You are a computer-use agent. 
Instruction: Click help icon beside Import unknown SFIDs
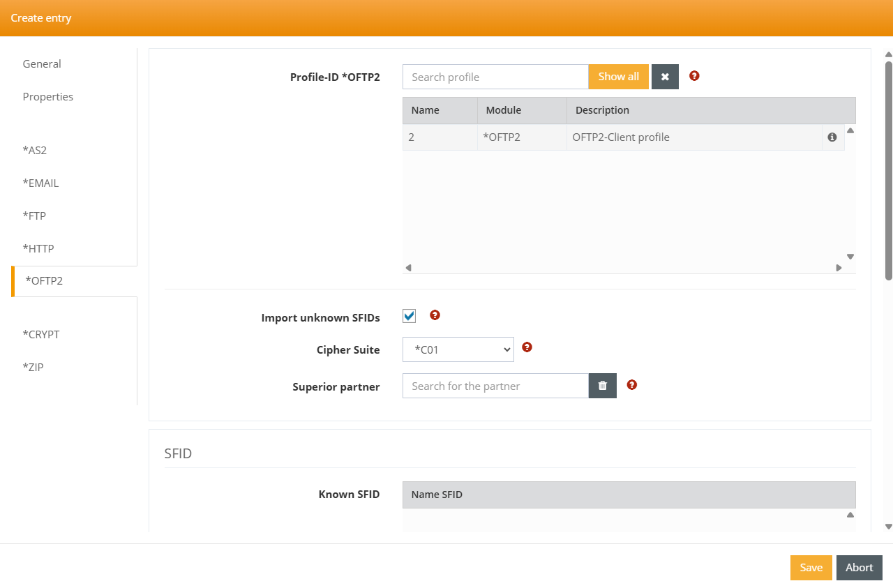point(435,315)
